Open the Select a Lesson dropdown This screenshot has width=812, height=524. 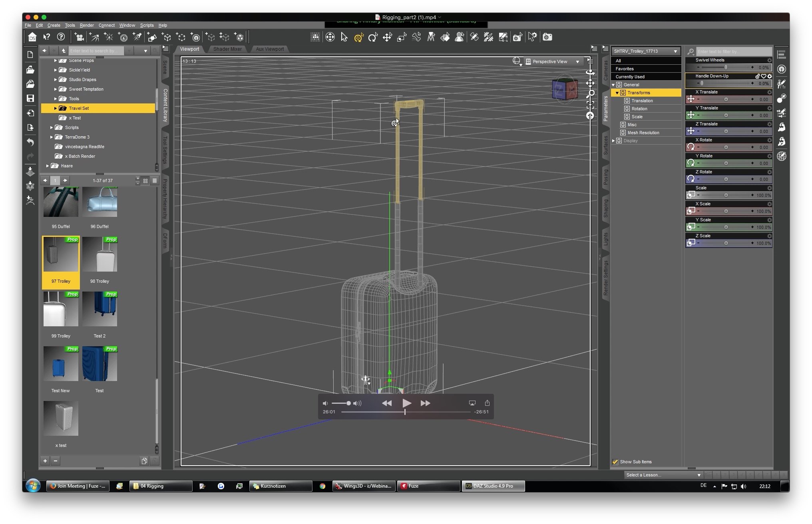click(663, 475)
